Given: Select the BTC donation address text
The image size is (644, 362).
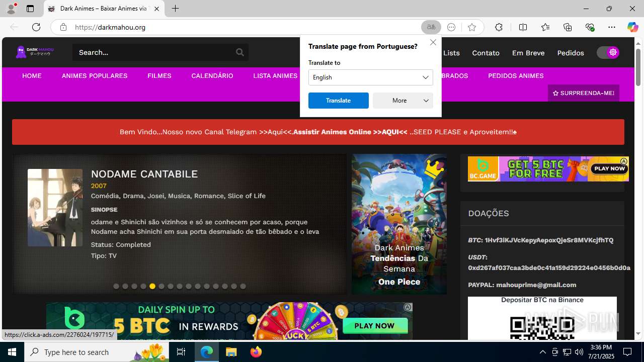Looking at the screenshot, I should click(549, 240).
